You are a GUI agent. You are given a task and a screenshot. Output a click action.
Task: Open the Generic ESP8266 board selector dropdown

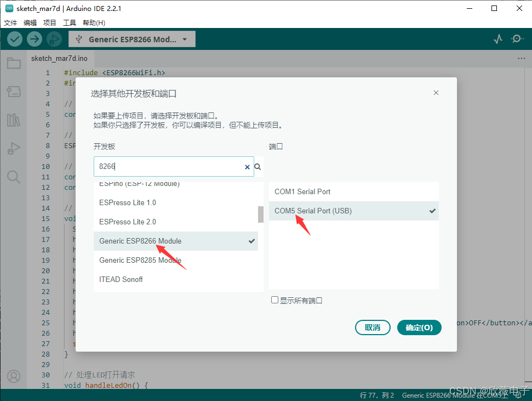(x=132, y=39)
